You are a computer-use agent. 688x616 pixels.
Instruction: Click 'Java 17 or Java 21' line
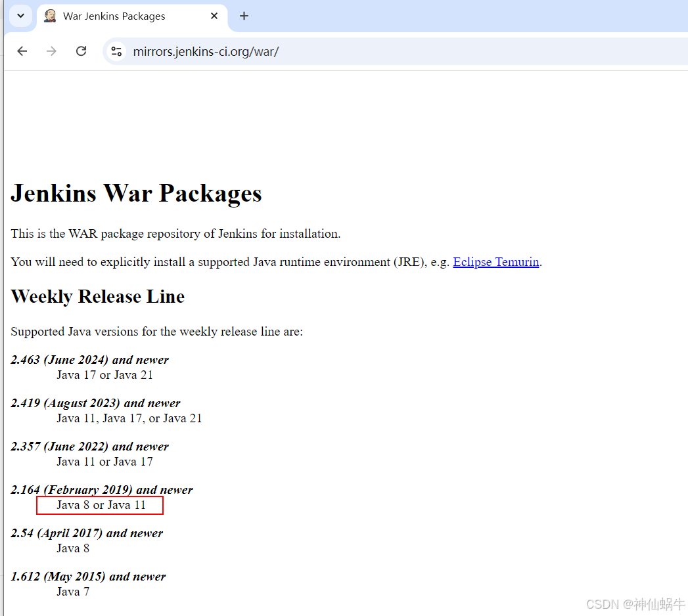tap(105, 375)
